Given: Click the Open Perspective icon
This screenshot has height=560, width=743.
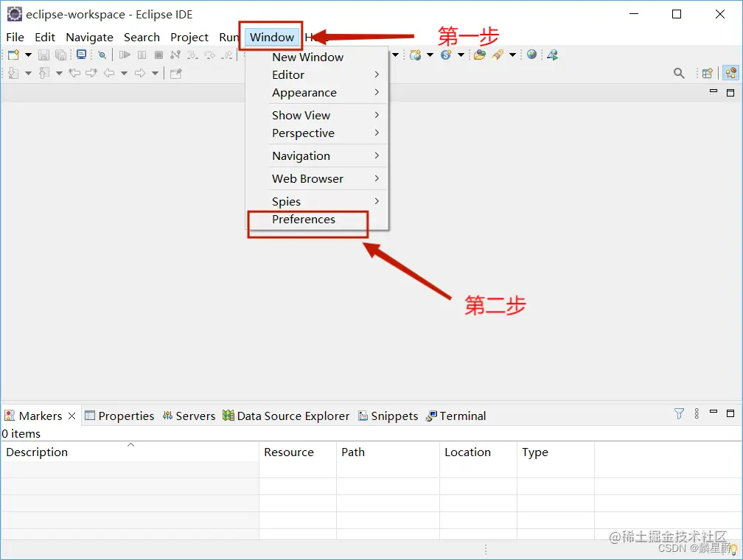Looking at the screenshot, I should pyautogui.click(x=708, y=73).
